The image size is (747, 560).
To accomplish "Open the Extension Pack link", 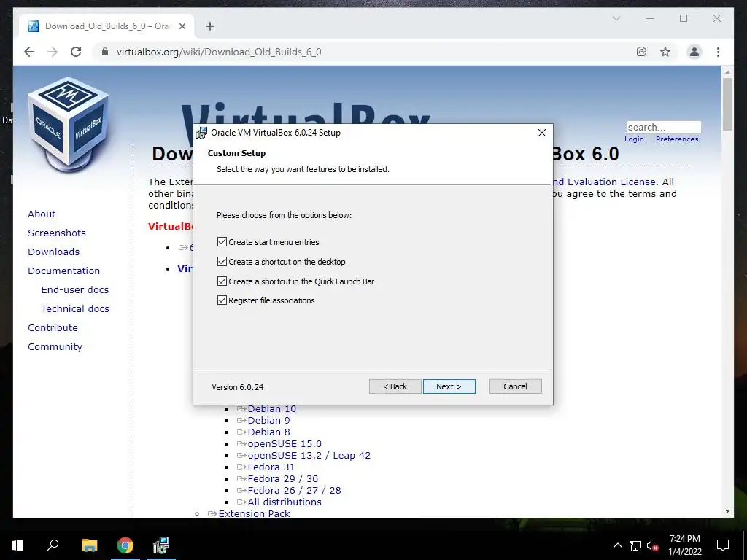I will point(254,513).
